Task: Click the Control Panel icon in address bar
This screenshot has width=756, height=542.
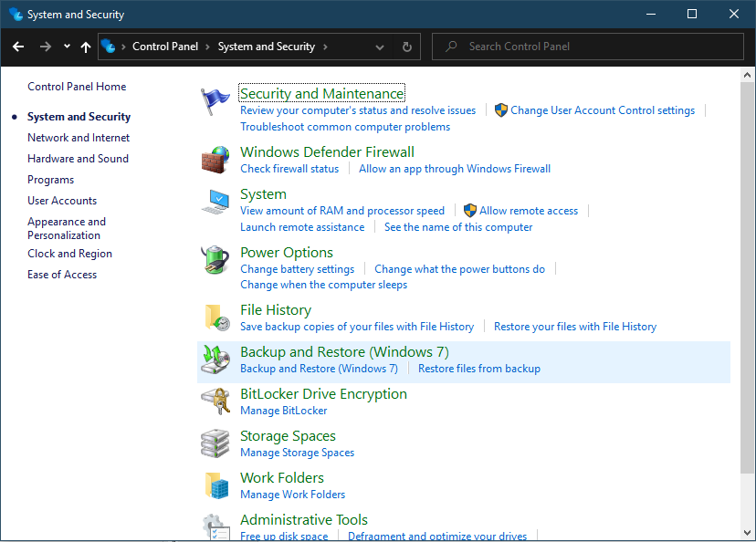Action: (108, 47)
